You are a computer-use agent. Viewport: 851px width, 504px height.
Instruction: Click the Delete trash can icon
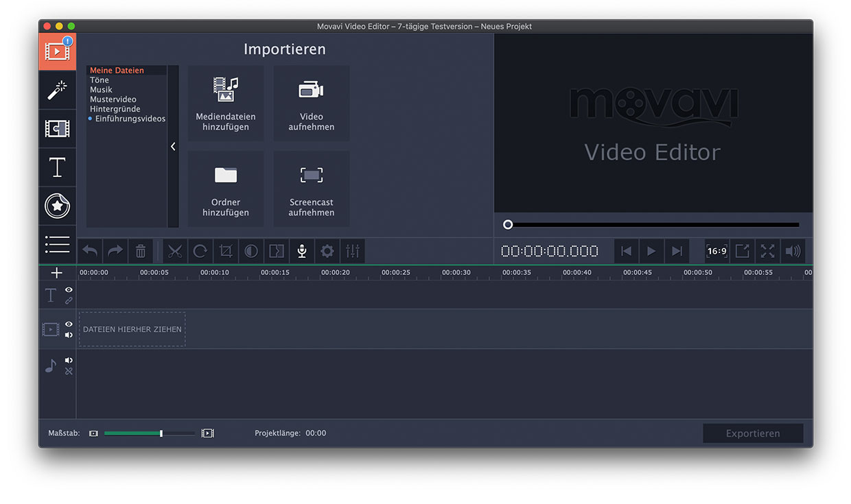tap(141, 251)
